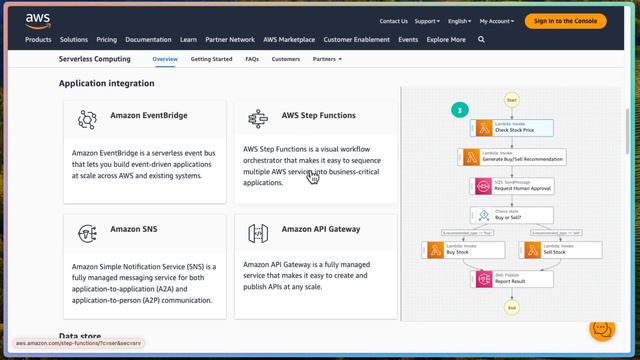
Task: Click the Buy Stock step label
Action: click(458, 252)
